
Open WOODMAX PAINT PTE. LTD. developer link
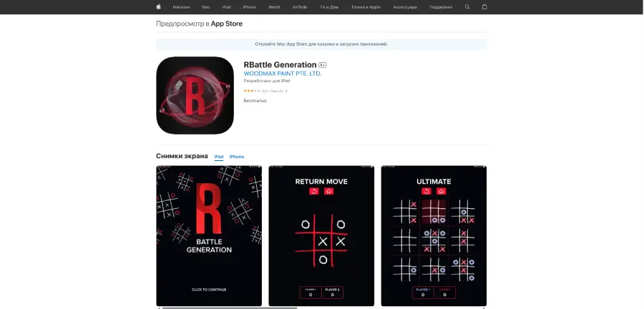283,74
